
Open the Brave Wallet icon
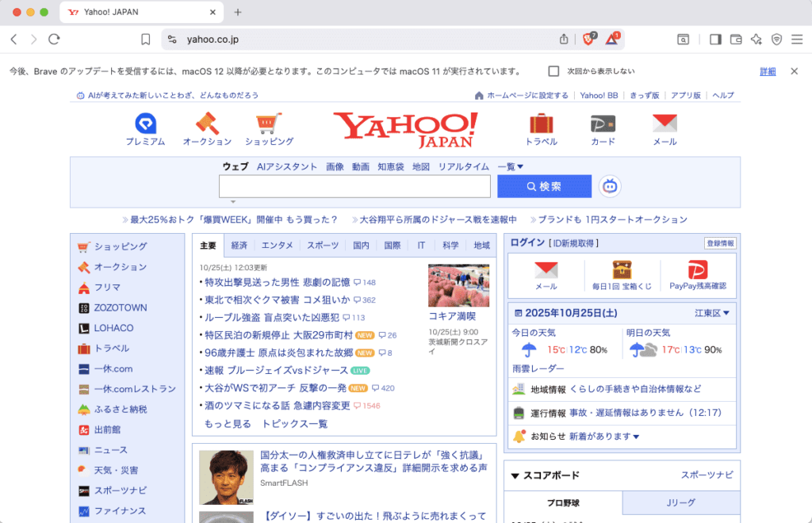[736, 40]
